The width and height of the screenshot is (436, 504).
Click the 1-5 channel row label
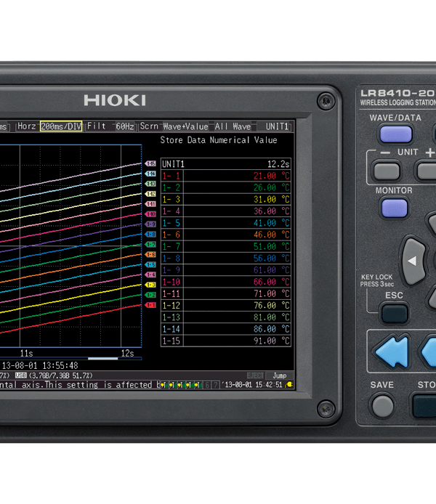171,223
